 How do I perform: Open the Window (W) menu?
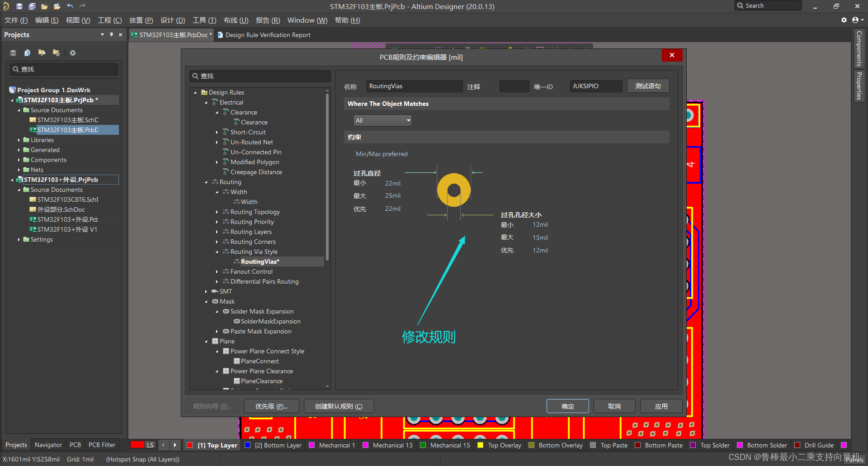click(x=307, y=20)
